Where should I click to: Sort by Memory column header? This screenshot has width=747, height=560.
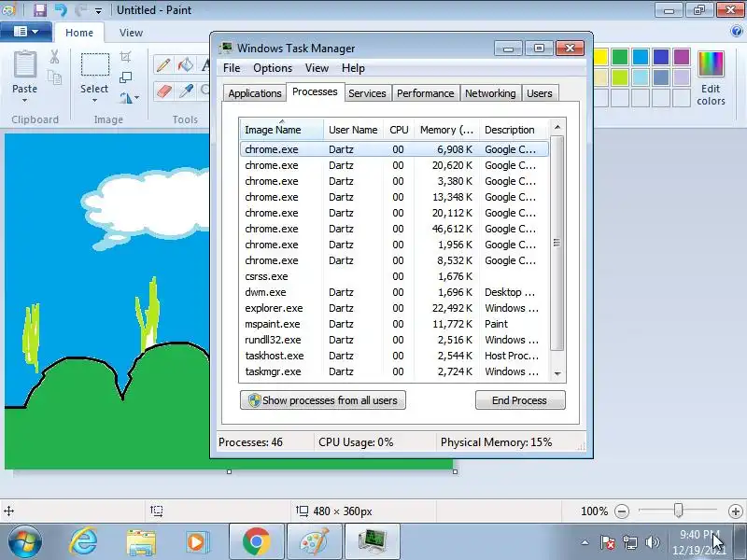[446, 130]
